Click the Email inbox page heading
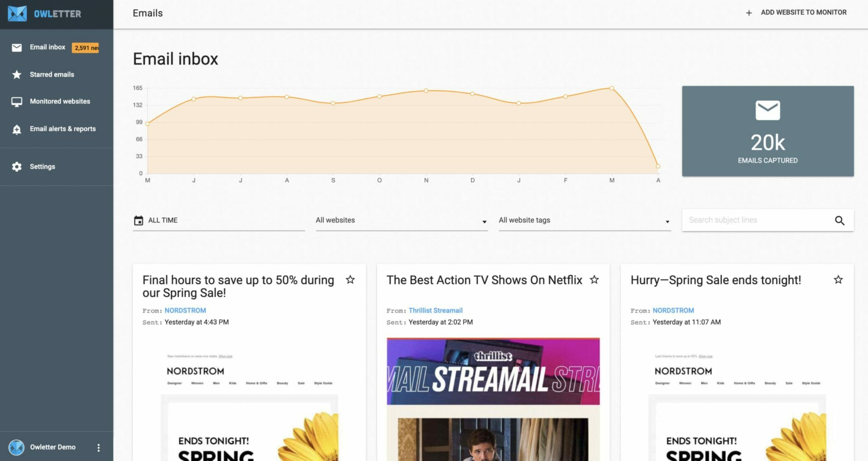Screen dimensions: 868x461 pos(175,59)
